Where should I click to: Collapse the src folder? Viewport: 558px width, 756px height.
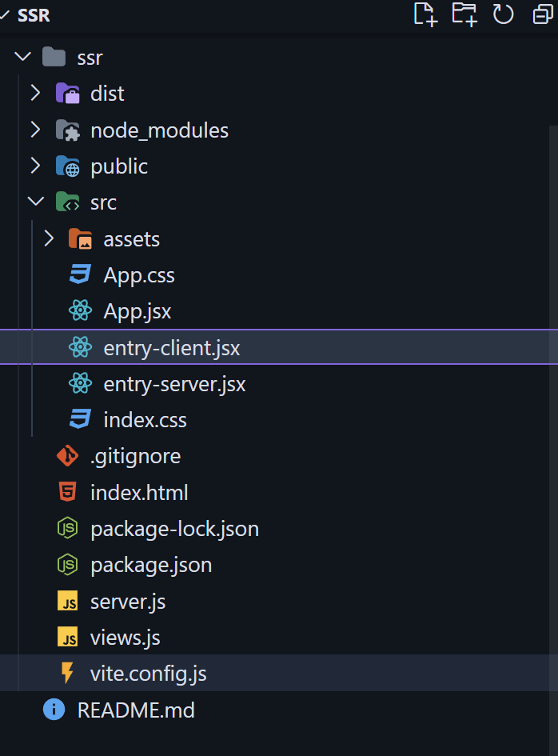[x=35, y=202]
